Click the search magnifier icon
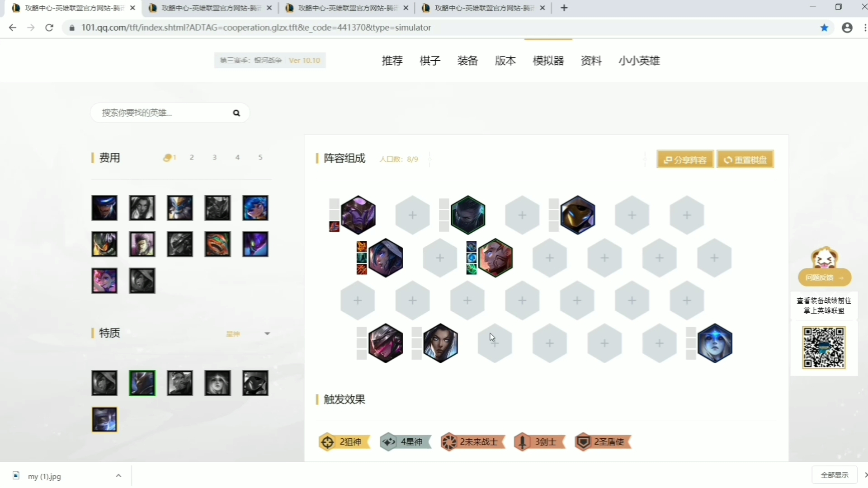The image size is (868, 488). [x=236, y=113]
